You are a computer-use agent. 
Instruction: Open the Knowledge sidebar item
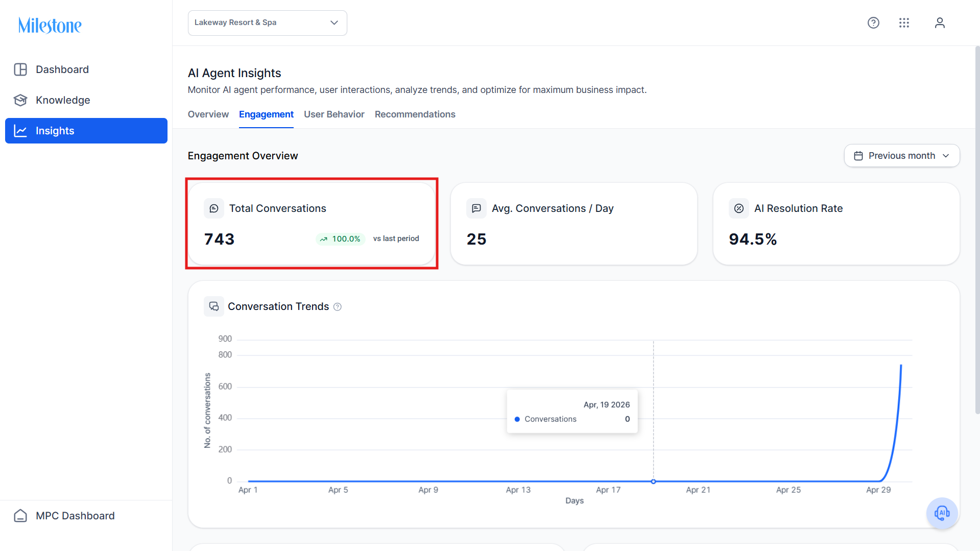tap(86, 100)
